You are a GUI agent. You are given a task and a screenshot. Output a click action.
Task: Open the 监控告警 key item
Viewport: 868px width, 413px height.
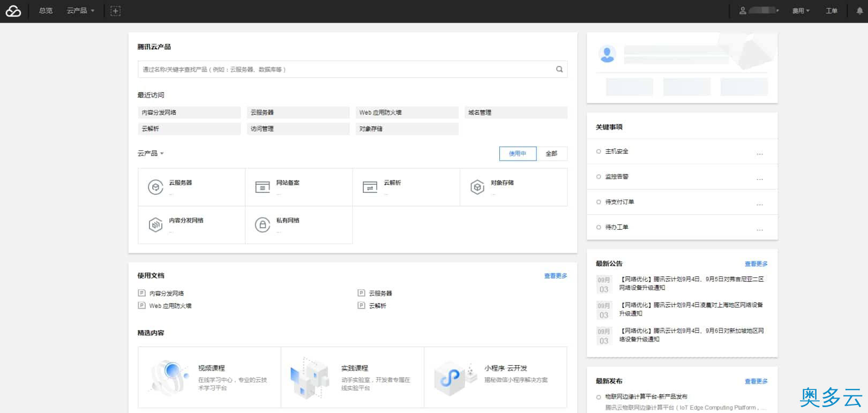coord(617,177)
